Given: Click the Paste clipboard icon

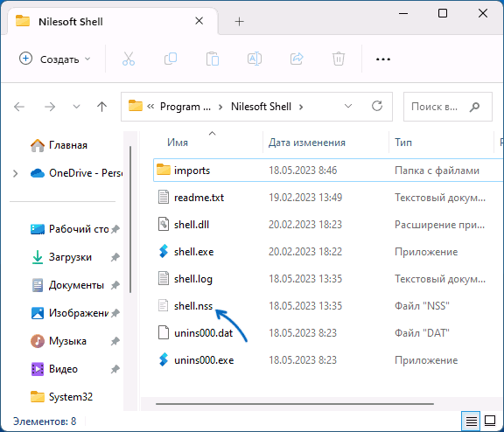Looking at the screenshot, I should 213,59.
